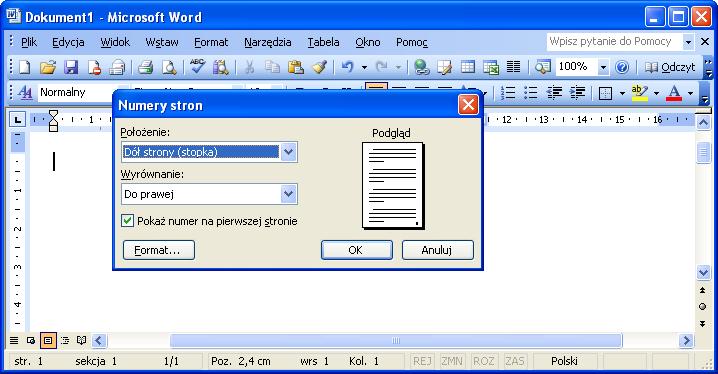
Task: Open Styles and Formatting AA icon
Action: (25, 93)
